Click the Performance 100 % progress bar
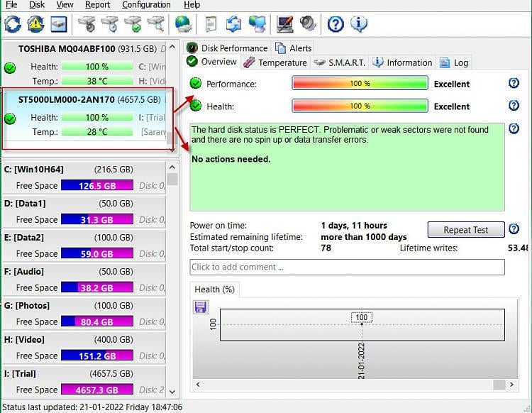532x413 pixels. click(360, 84)
